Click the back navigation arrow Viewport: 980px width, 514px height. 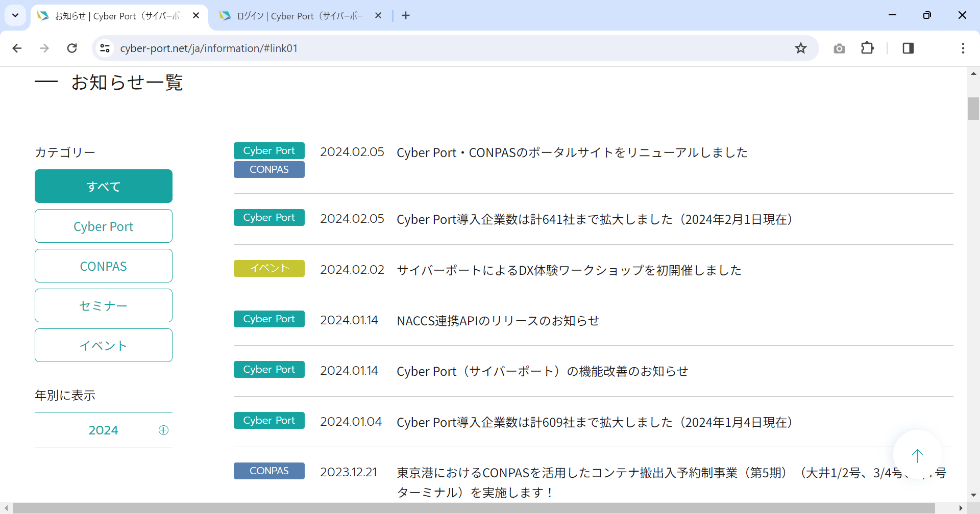pyautogui.click(x=17, y=48)
